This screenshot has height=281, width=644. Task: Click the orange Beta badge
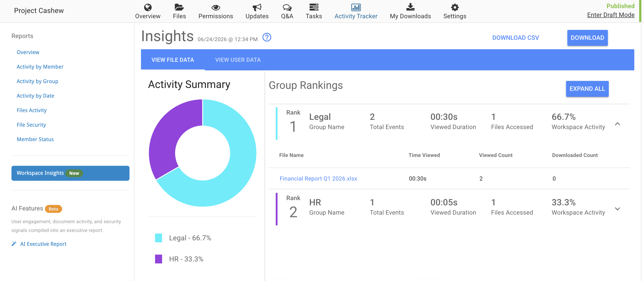coord(53,209)
